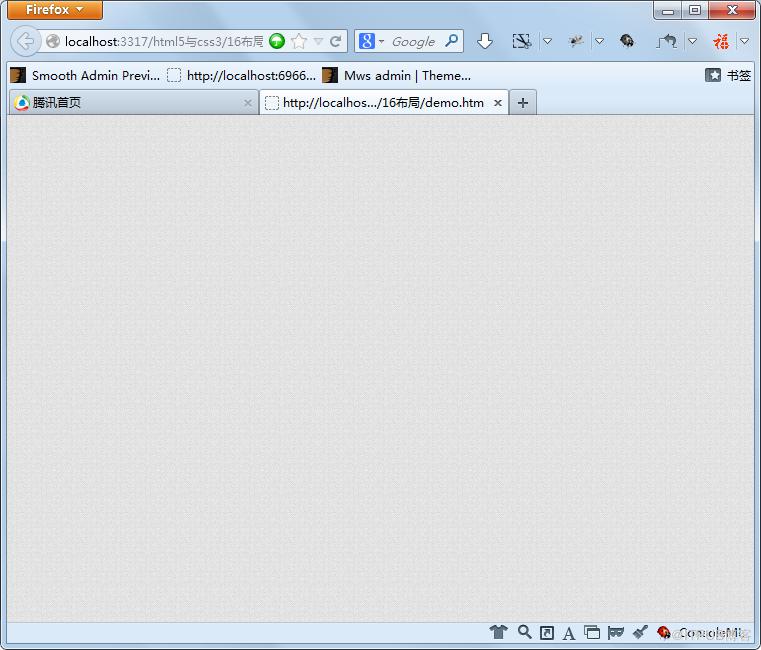Click the dark beetle toolbar icon
Viewport: 761px width, 650px height.
[627, 41]
